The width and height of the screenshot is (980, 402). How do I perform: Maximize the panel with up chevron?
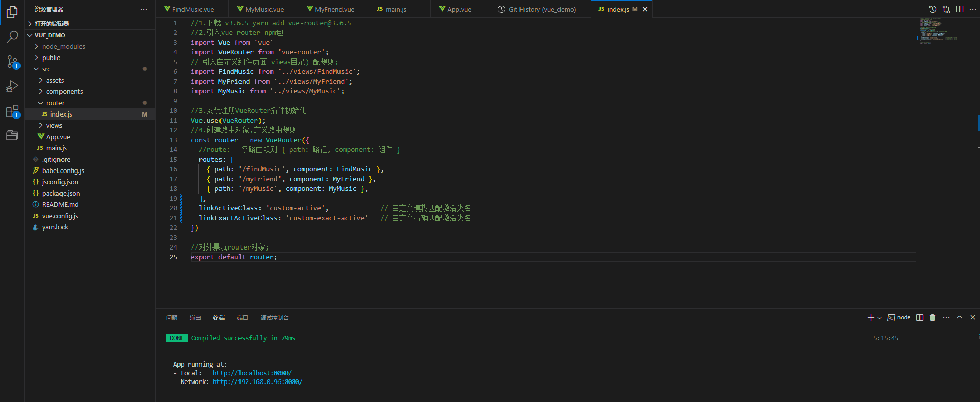(959, 318)
